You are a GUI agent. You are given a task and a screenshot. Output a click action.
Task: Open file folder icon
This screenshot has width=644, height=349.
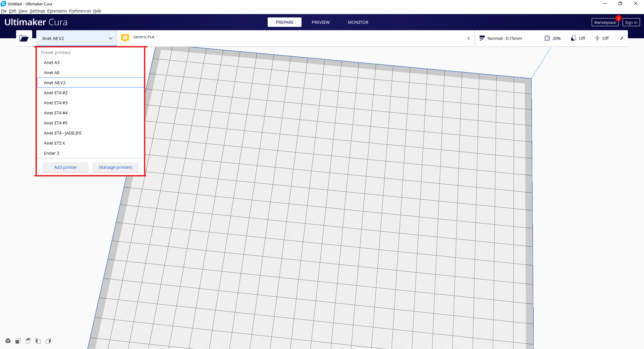tap(24, 38)
